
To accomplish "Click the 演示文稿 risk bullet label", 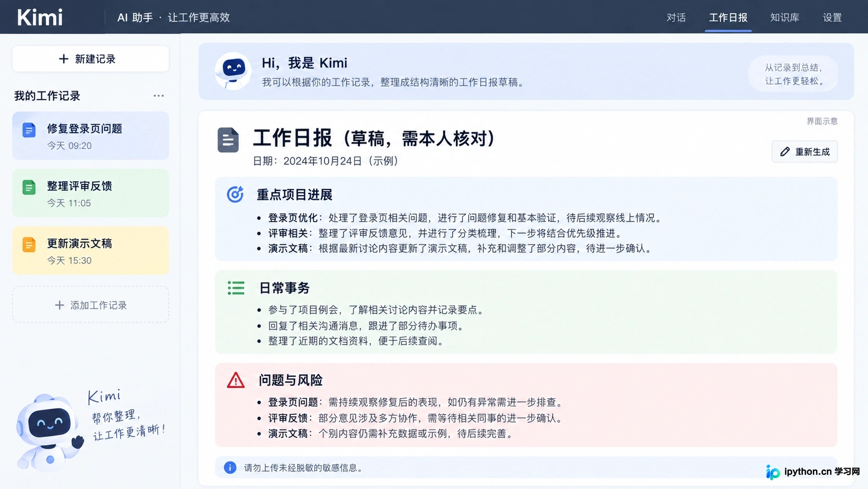I will pos(288,433).
